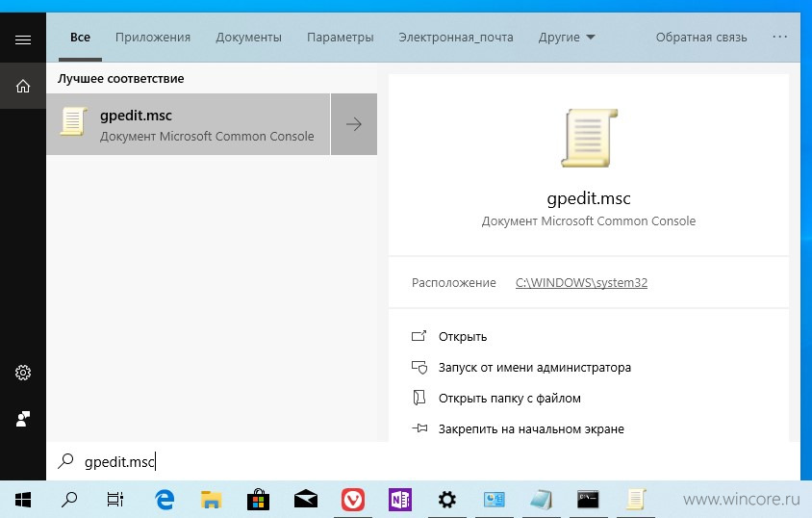Go to the Home icon in sidebar
The image size is (812, 518).
click(23, 86)
